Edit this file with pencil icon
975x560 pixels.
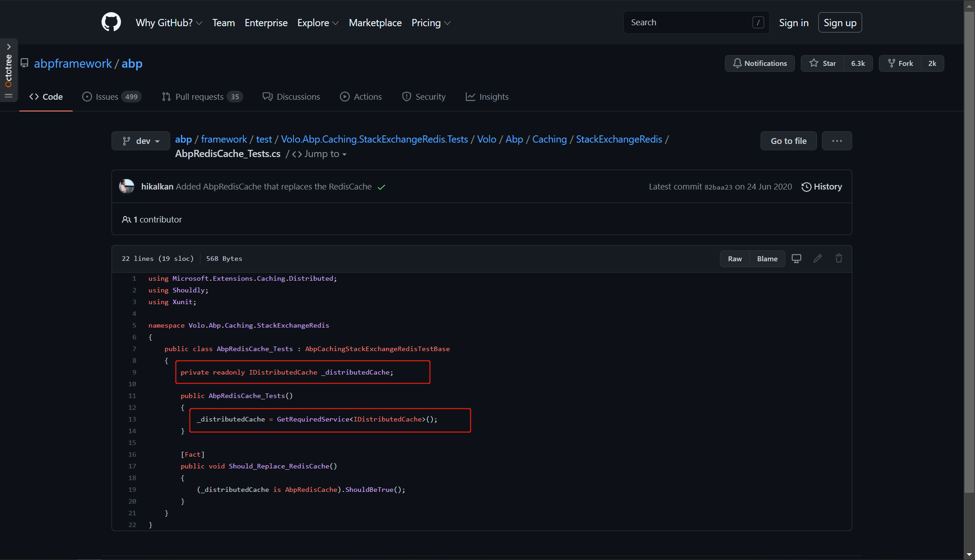click(817, 259)
